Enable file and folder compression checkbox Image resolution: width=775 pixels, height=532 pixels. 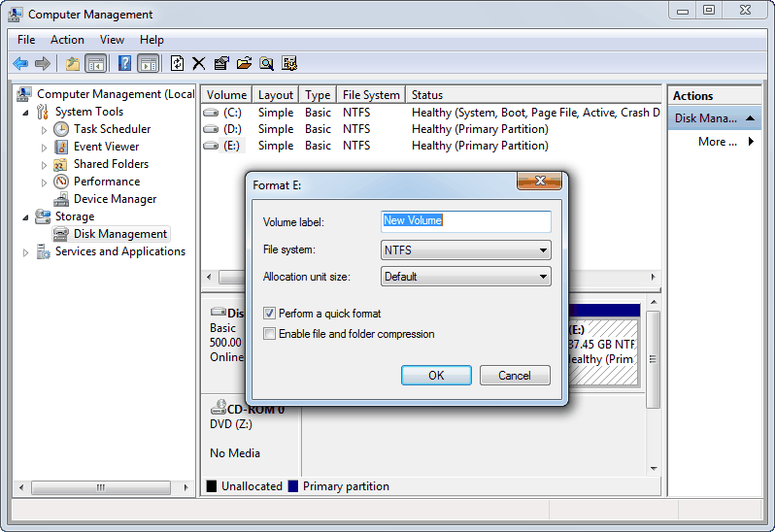[269, 334]
